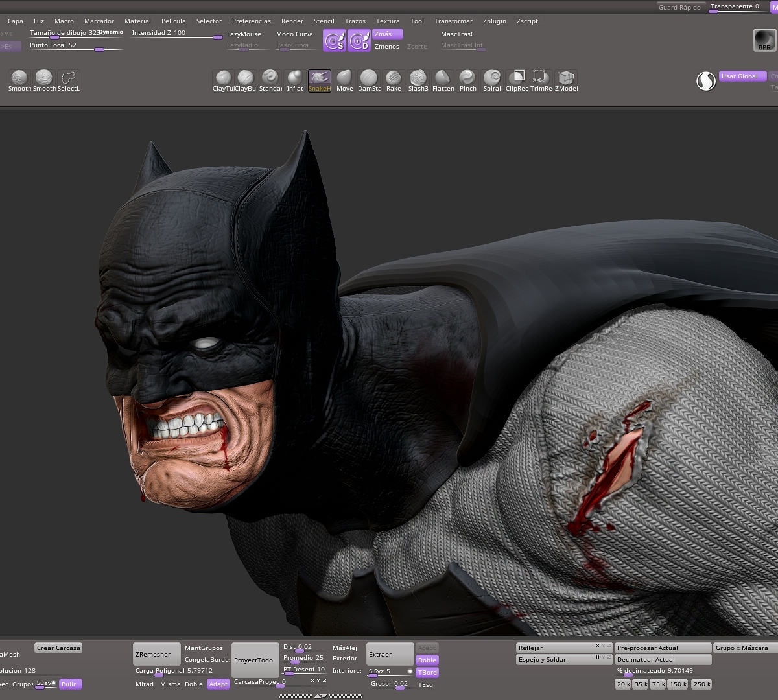Open the Textura menu
778x700 pixels.
tap(388, 21)
